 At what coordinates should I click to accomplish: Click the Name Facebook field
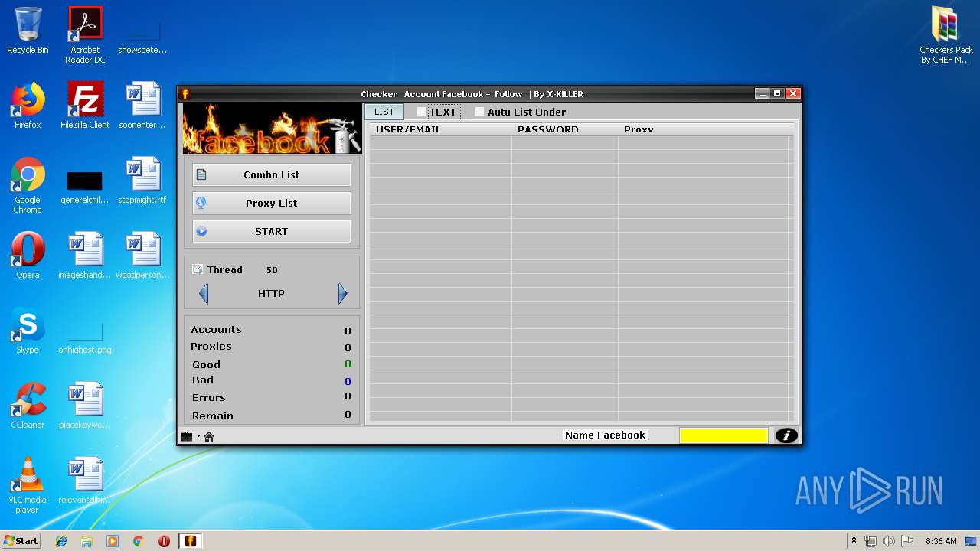[x=606, y=435]
